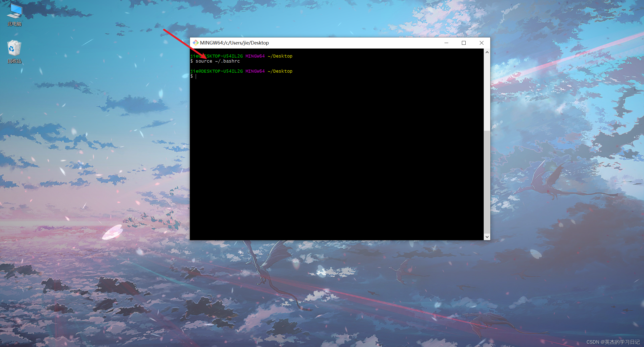Click the 'source ~/.bashrc' command text
This screenshot has width=644, height=347.
218,61
